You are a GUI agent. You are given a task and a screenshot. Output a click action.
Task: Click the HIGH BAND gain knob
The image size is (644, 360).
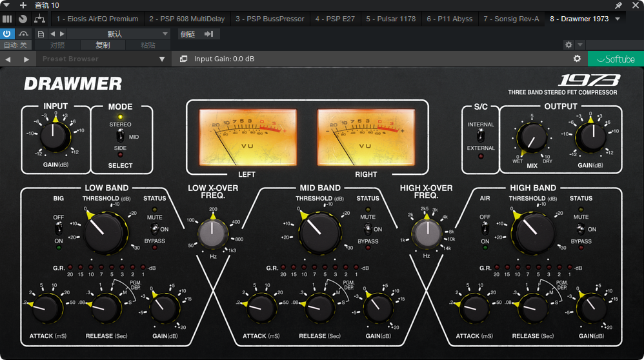[x=592, y=308]
